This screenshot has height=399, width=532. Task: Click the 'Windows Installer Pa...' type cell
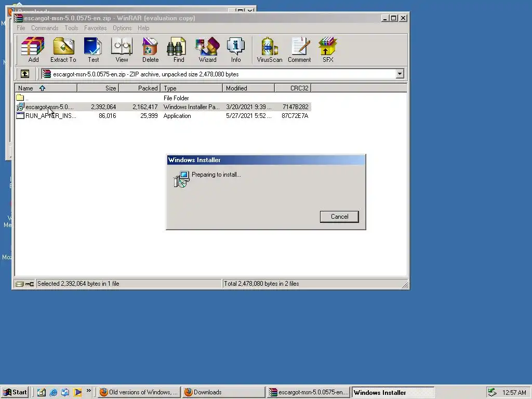point(191,107)
